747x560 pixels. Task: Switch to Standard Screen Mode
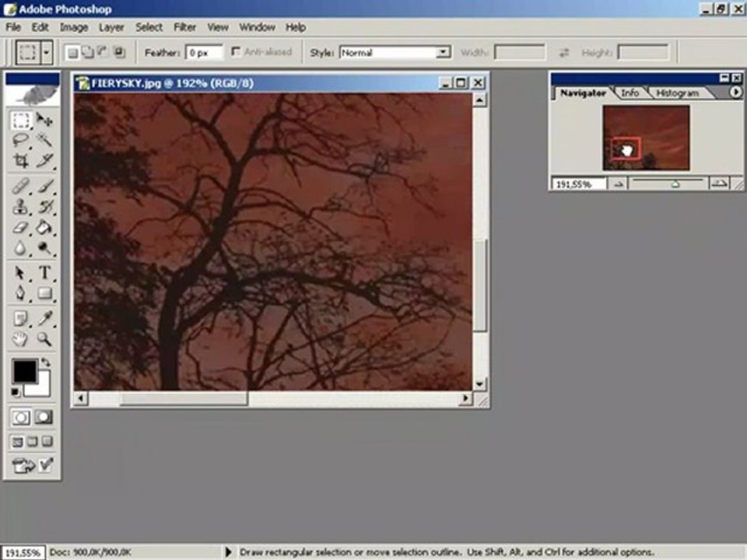point(18,442)
